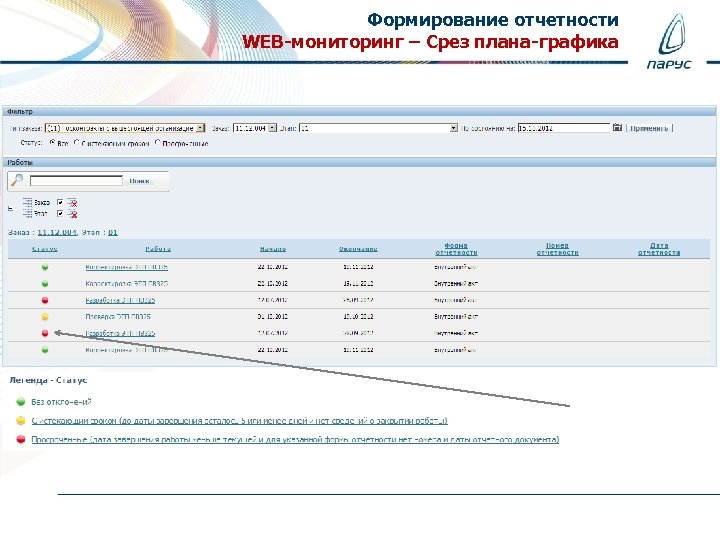Click Внутренний акт in Проверка row
The image size is (720, 540).
(x=456, y=316)
